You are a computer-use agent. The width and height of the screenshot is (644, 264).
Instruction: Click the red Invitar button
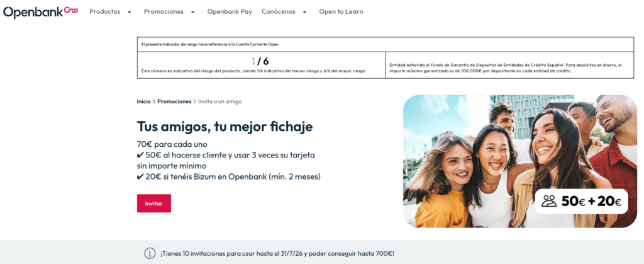tap(154, 204)
